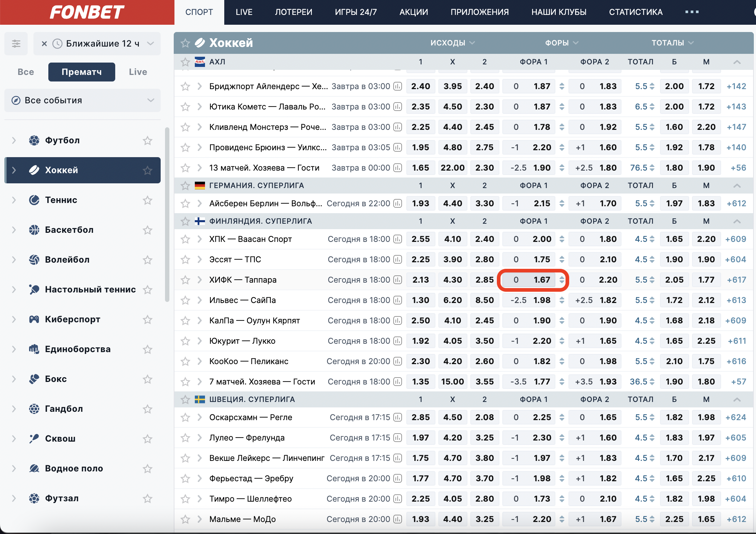Viewport: 756px width, 534px height.
Task: Star the ГЕРМАНИЯ. СУПЕРЛИГА league
Action: 185,186
